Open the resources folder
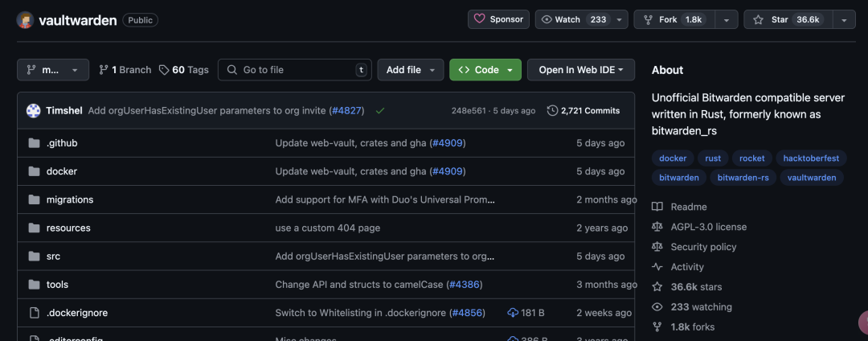This screenshot has height=341, width=868. [x=68, y=228]
